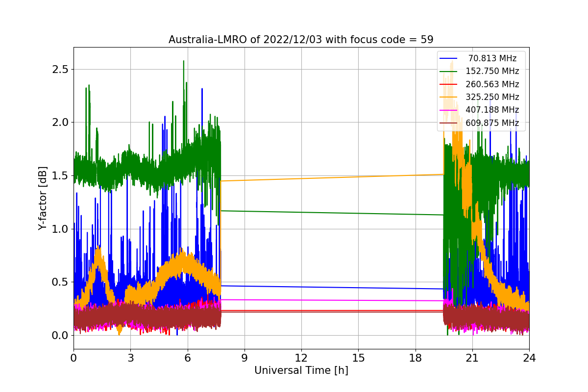
Task: Click the green line swatch for 152.750 MHz
Action: point(448,72)
